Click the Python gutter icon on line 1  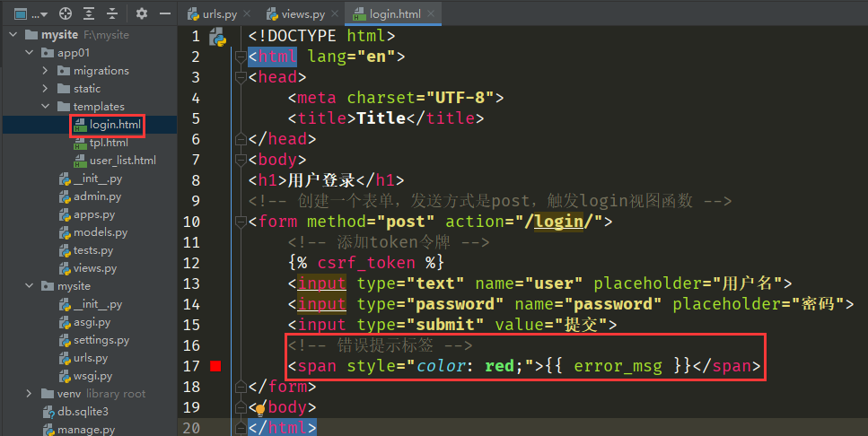pos(216,37)
